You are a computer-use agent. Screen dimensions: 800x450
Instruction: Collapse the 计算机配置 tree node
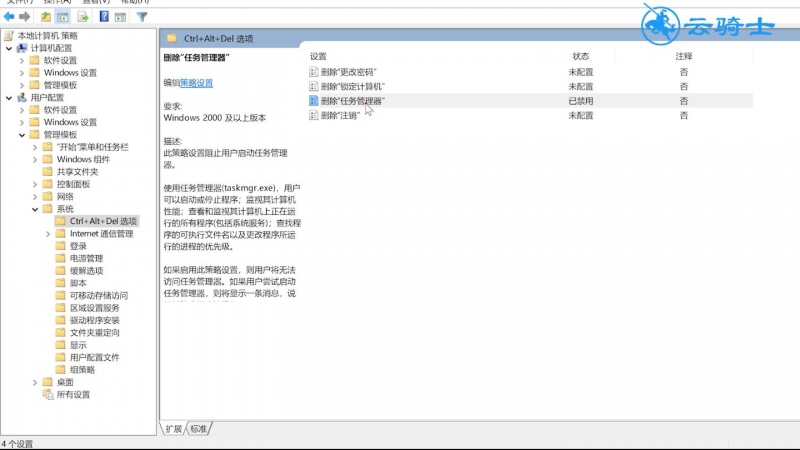click(9, 48)
